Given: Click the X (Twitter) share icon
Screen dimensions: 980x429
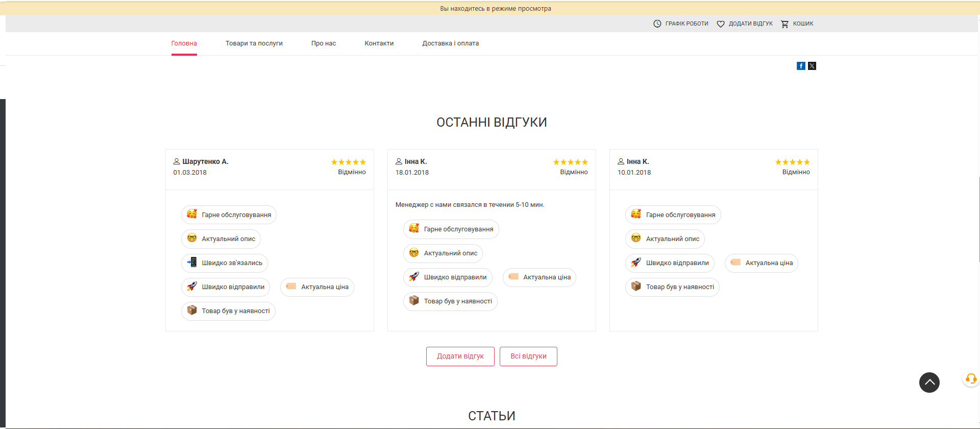Looking at the screenshot, I should pos(812,66).
